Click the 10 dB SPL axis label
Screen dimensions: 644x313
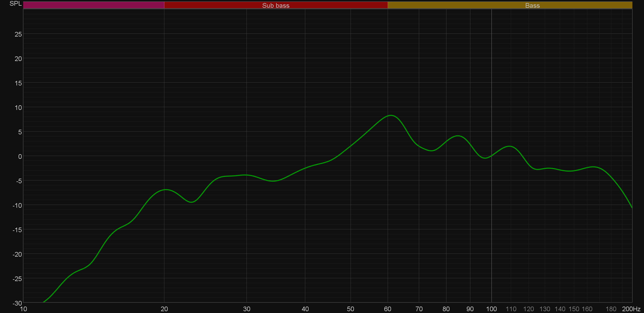18,108
